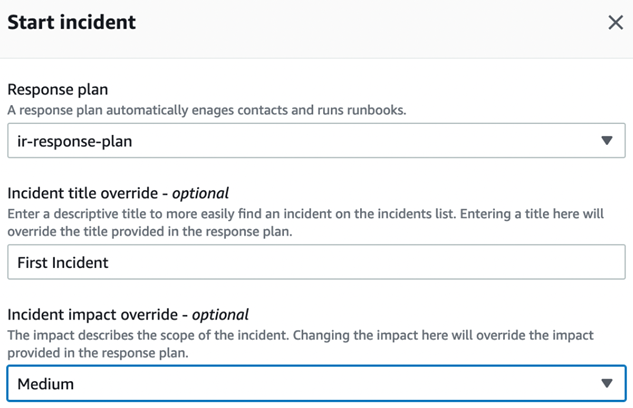Click the Response plan label
This screenshot has height=408, width=633.
click(58, 90)
